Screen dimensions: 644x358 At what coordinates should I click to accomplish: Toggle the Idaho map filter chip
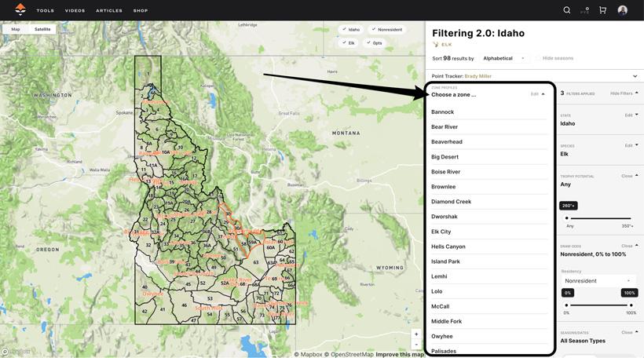pyautogui.click(x=350, y=30)
